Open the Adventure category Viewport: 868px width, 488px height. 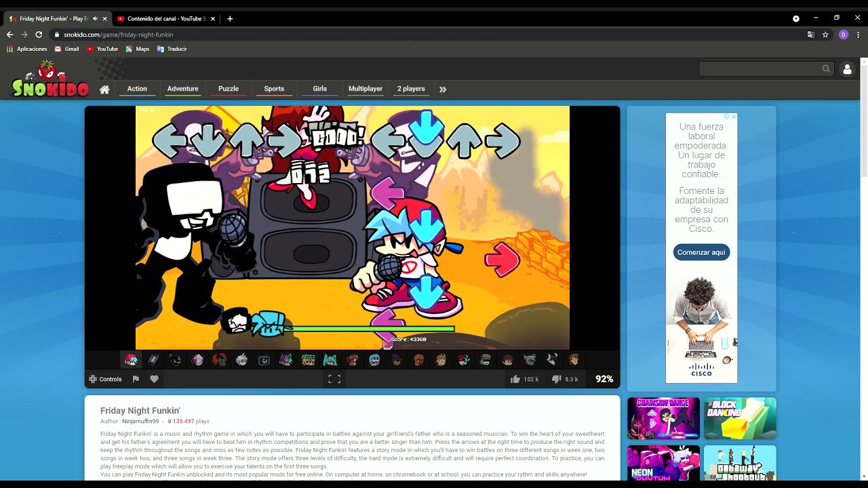pyautogui.click(x=183, y=89)
